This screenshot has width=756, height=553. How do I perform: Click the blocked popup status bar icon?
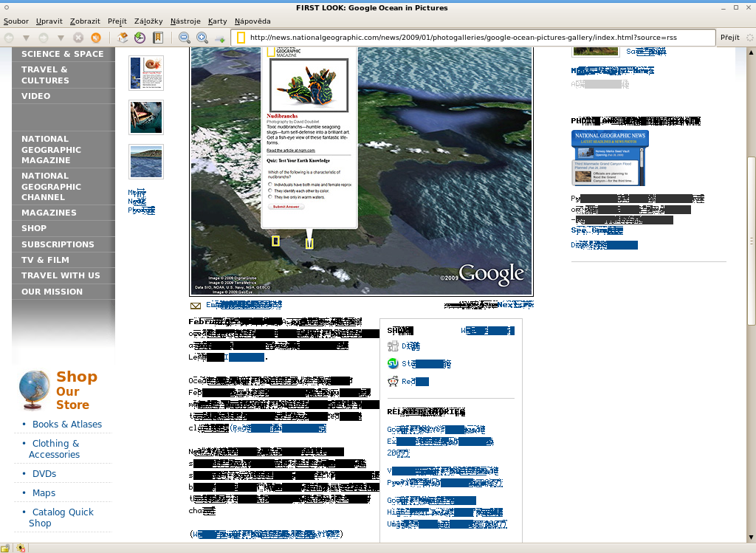[21, 548]
